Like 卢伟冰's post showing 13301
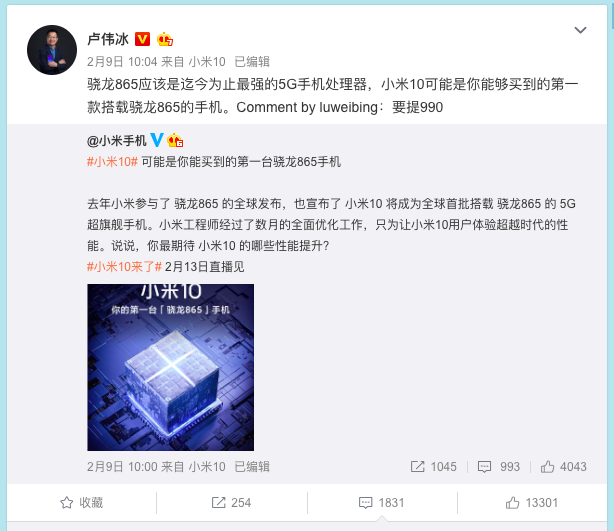 pos(532,502)
